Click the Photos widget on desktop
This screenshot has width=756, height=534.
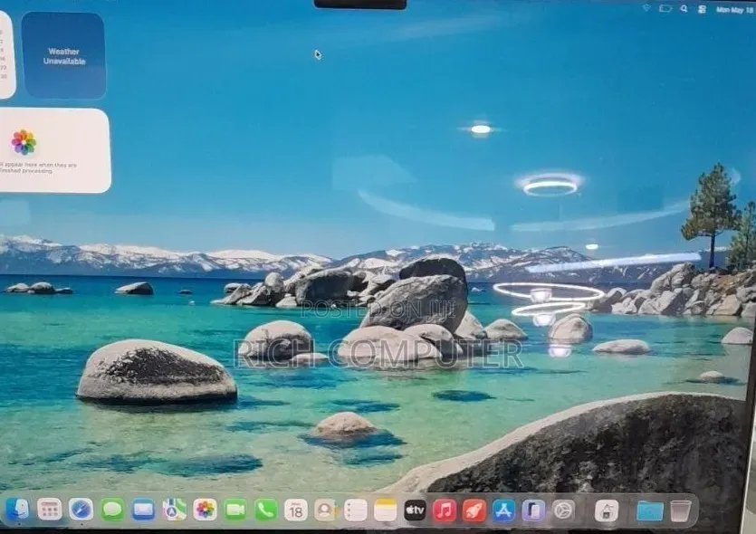54,150
